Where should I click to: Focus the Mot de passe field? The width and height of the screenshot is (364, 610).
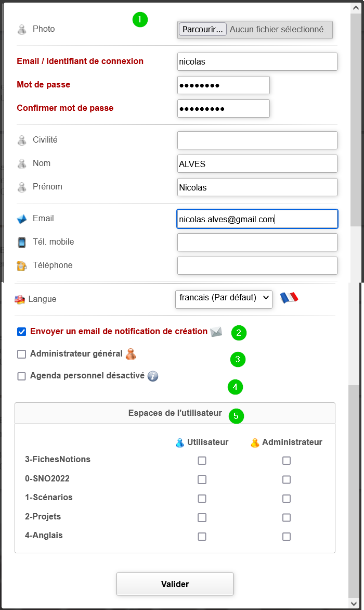224,85
